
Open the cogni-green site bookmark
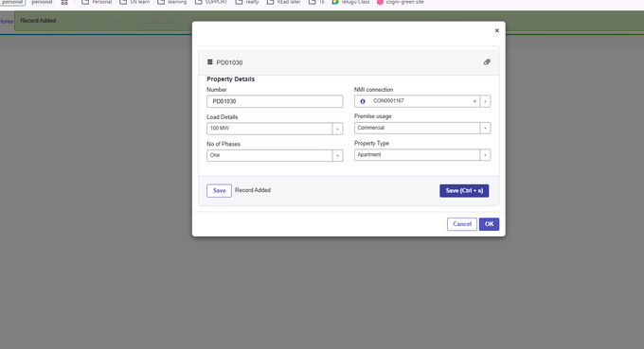click(x=401, y=2)
